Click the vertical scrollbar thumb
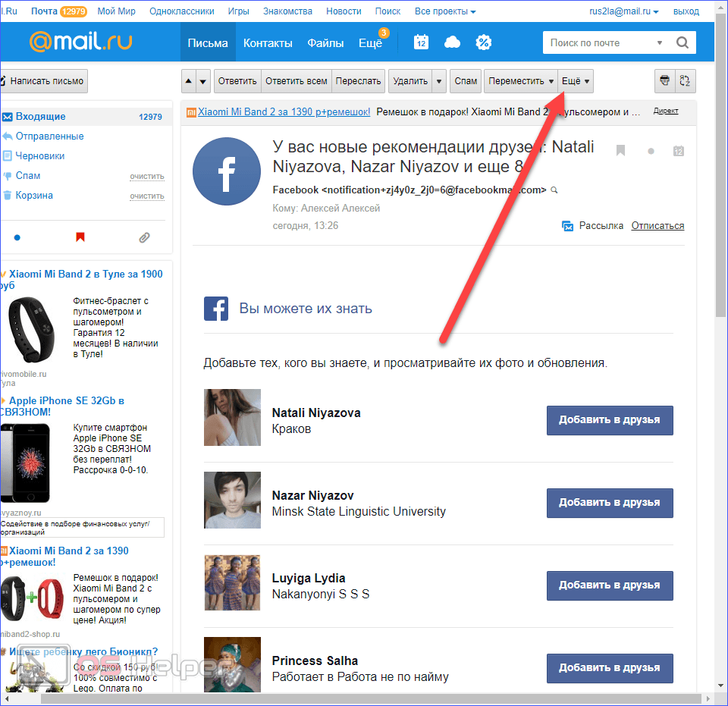 720,166
